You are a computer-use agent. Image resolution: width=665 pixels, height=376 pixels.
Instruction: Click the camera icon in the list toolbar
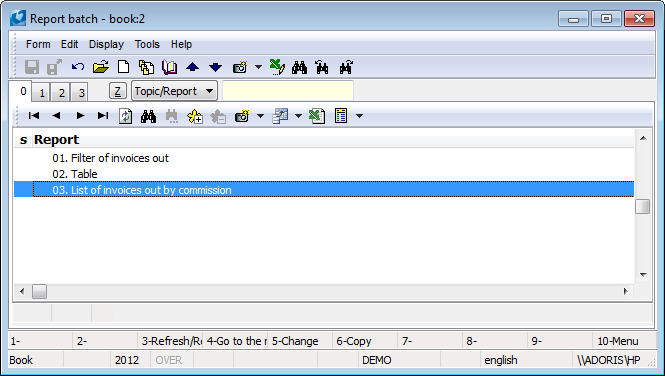tap(242, 116)
